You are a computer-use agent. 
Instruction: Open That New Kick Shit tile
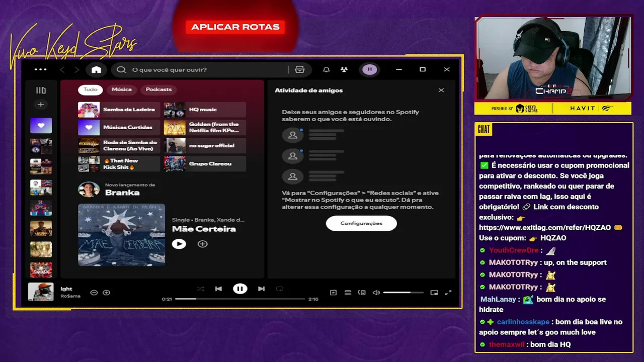119,164
